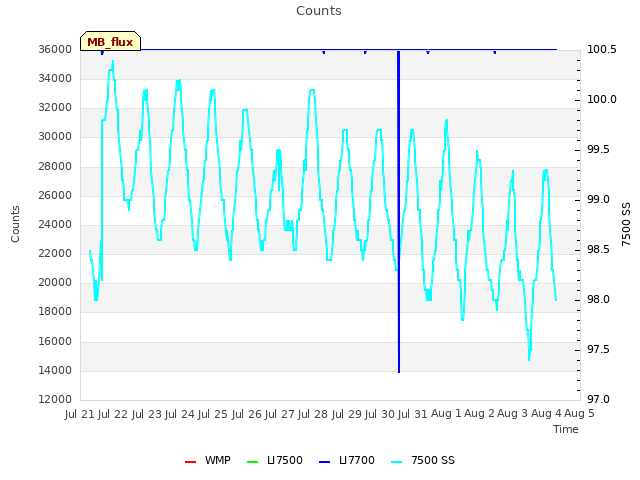
Task: Click the Aug 1 date label
Action: coord(447,414)
